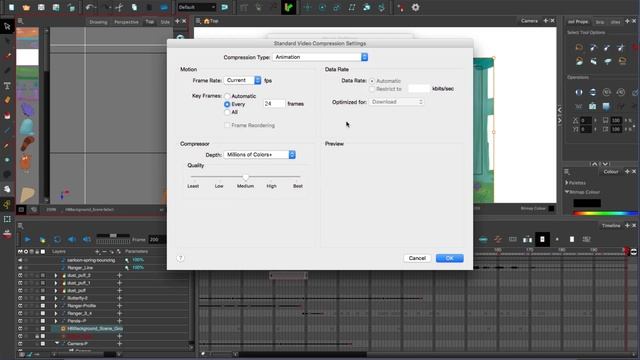640x360 pixels.
Task: Click the Quality slider handle
Action: [245, 177]
